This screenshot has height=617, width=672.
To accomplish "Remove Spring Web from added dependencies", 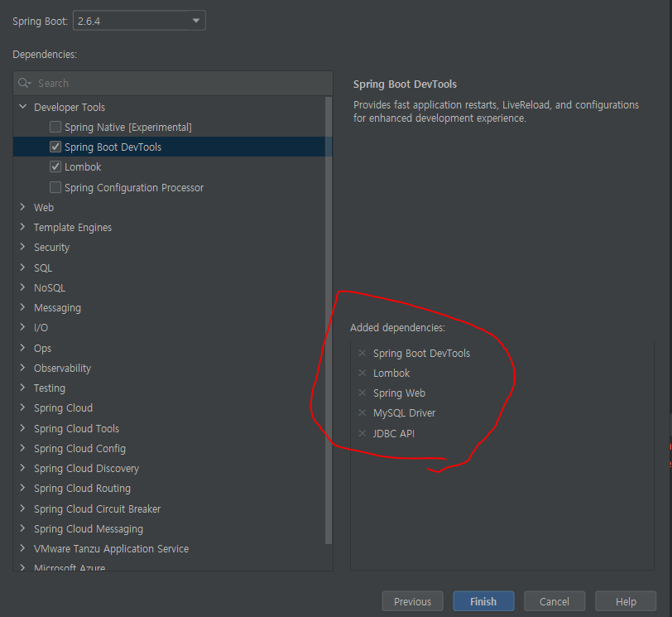I will 362,393.
